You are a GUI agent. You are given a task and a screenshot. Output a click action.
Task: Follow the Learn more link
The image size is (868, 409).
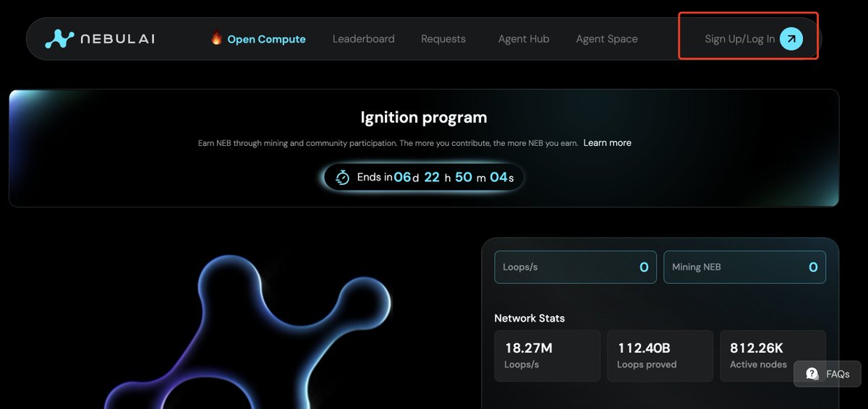[x=608, y=143]
